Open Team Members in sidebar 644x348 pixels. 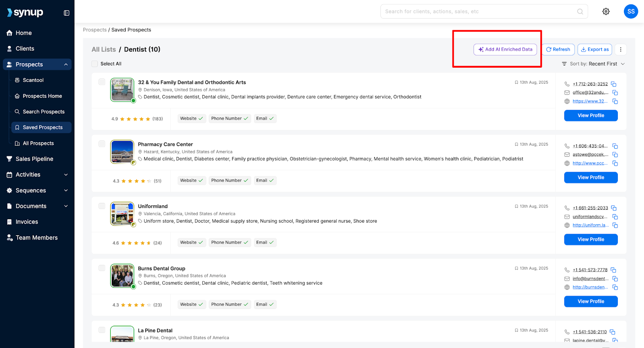pyautogui.click(x=37, y=238)
